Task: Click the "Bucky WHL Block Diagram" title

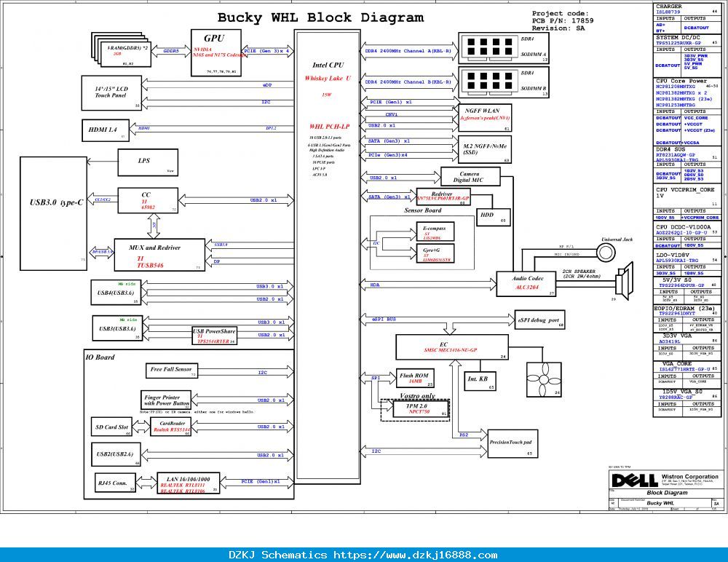Action: pos(320,17)
